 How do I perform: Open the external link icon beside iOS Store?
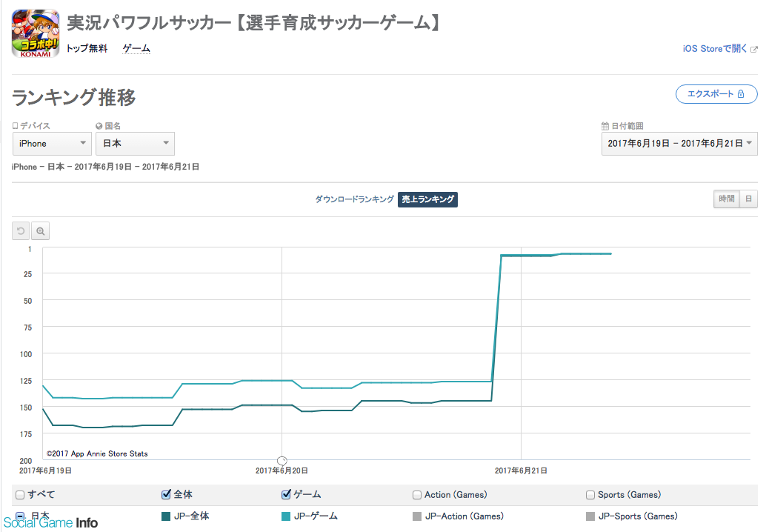754,50
